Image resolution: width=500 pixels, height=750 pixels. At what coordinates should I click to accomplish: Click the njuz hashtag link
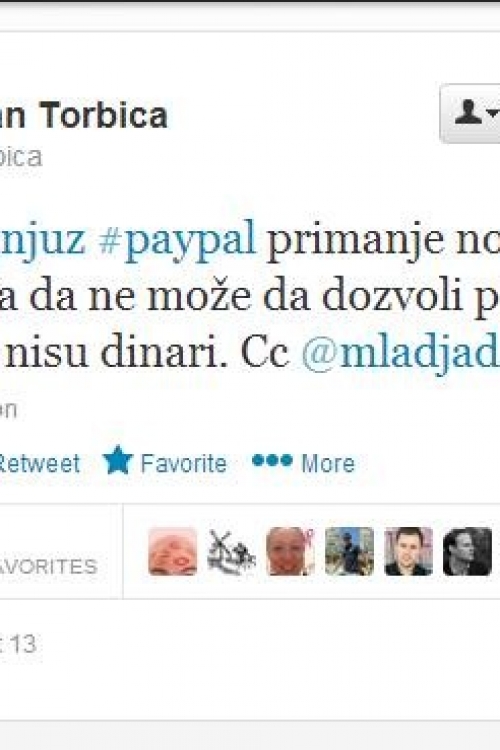click(x=43, y=240)
